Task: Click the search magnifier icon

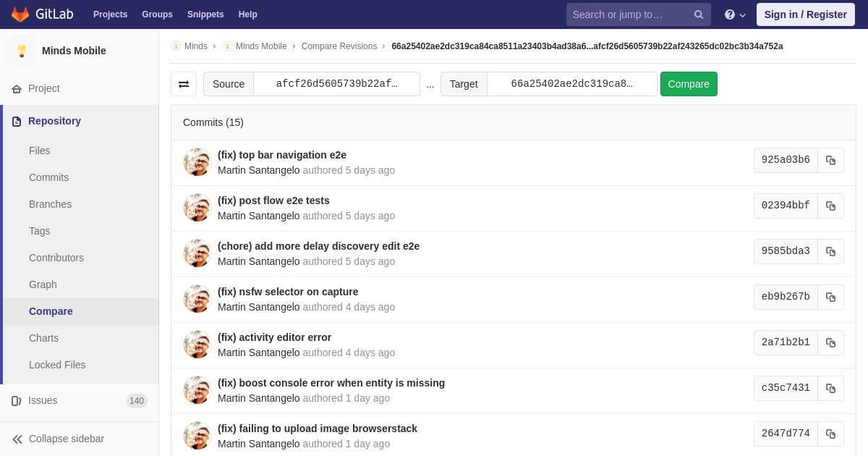Action: pos(699,14)
